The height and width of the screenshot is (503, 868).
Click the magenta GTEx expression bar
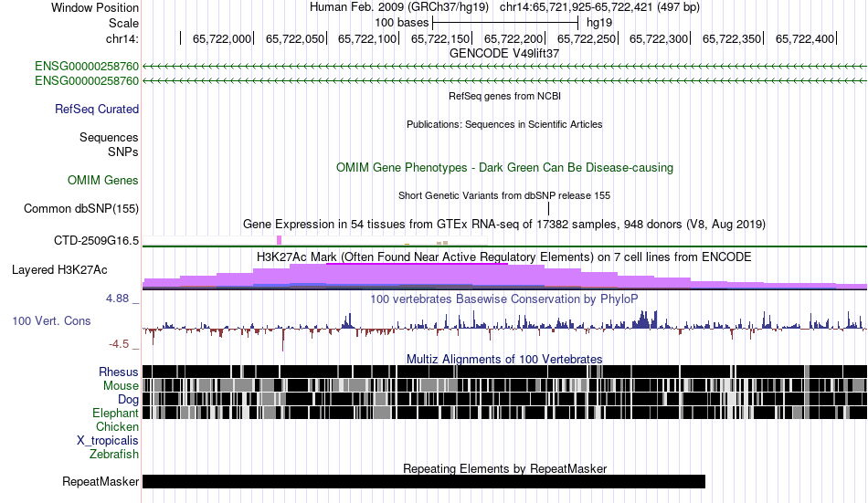pyautogui.click(x=280, y=240)
